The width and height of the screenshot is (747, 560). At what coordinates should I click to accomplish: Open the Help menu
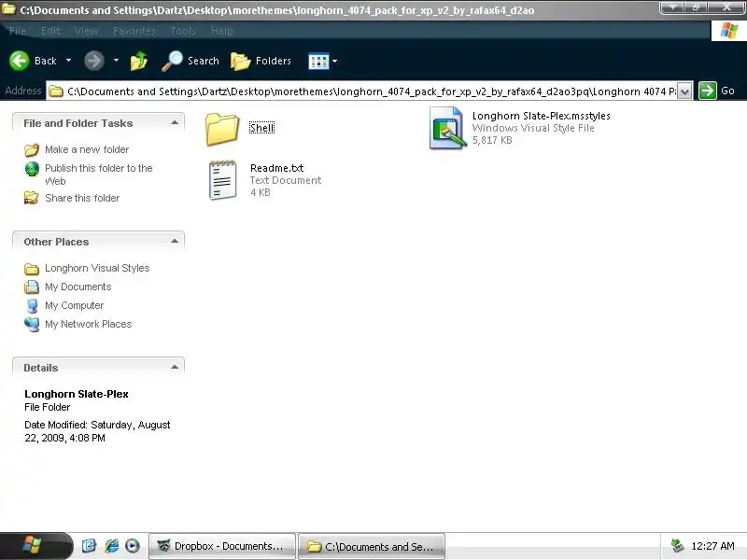[x=222, y=31]
